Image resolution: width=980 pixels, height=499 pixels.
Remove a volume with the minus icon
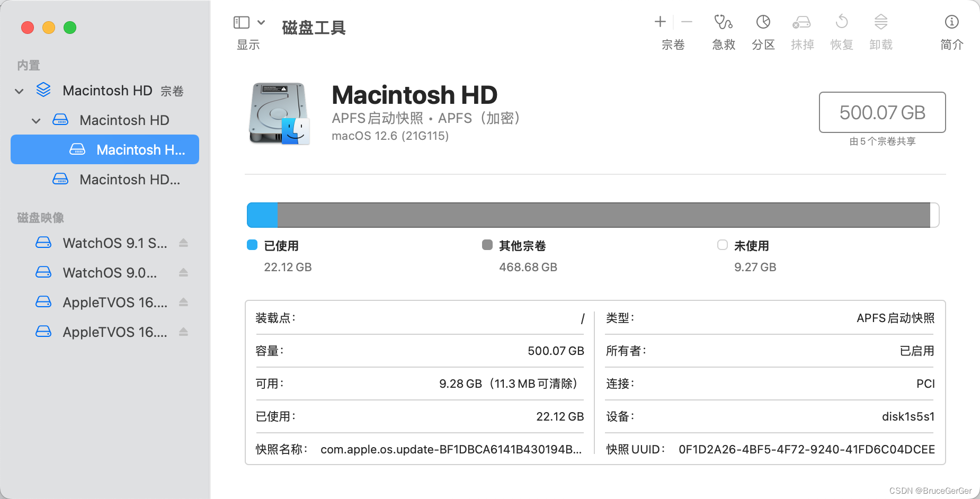click(687, 22)
